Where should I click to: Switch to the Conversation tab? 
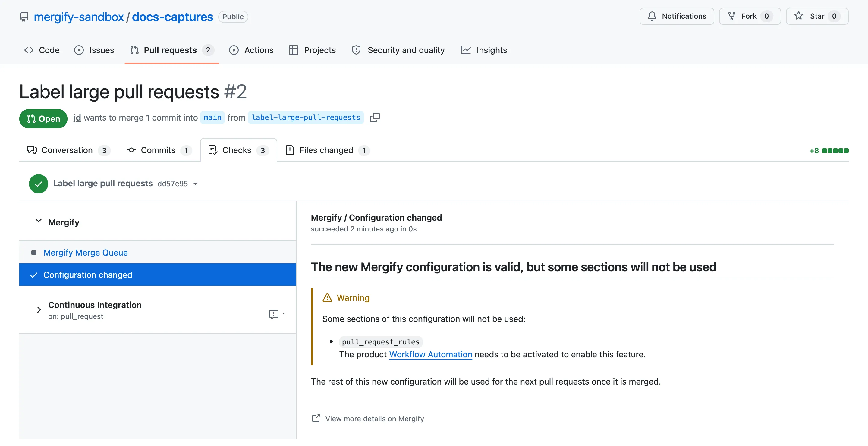click(x=69, y=150)
